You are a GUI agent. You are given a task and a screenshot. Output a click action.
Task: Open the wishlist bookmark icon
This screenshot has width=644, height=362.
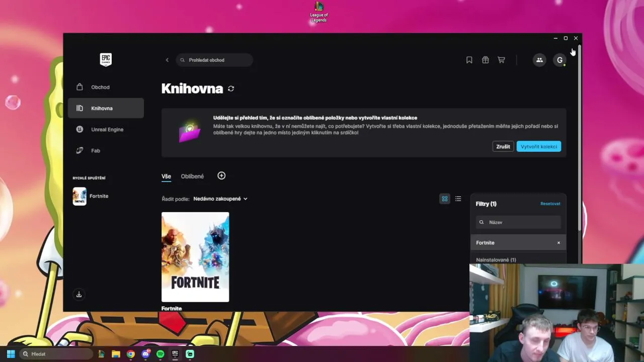[469, 60]
